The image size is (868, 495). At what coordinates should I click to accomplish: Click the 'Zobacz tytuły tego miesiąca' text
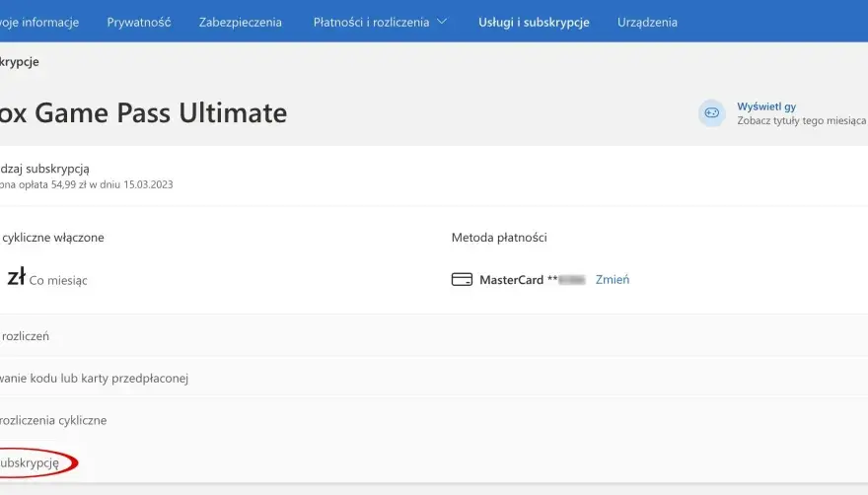pyautogui.click(x=802, y=120)
